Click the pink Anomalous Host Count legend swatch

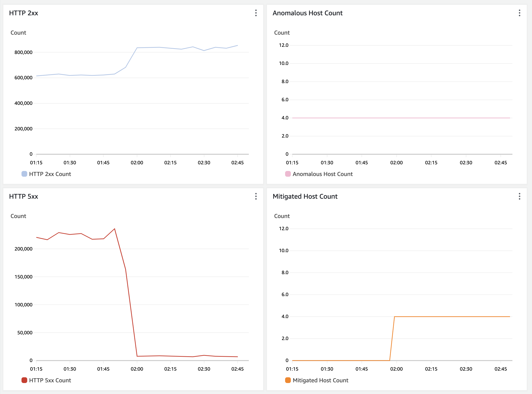(288, 174)
